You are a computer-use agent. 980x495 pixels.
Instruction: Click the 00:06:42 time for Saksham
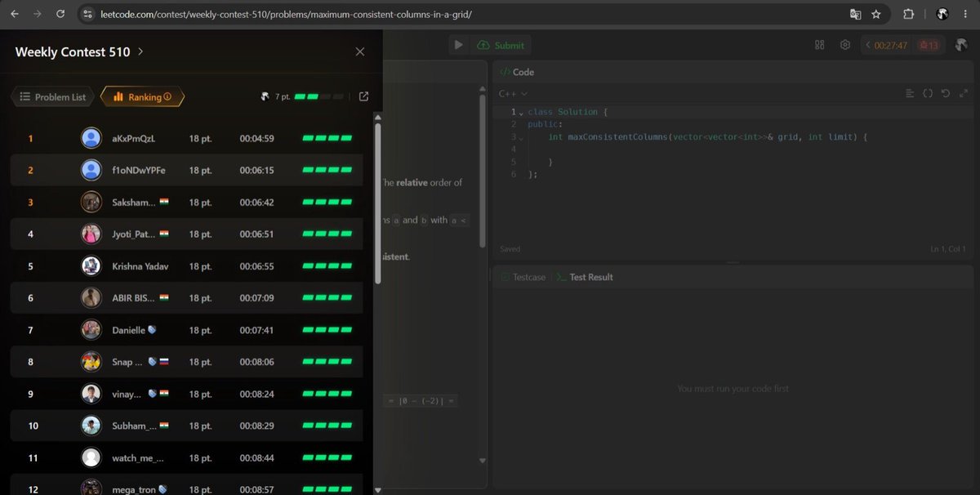pos(256,202)
